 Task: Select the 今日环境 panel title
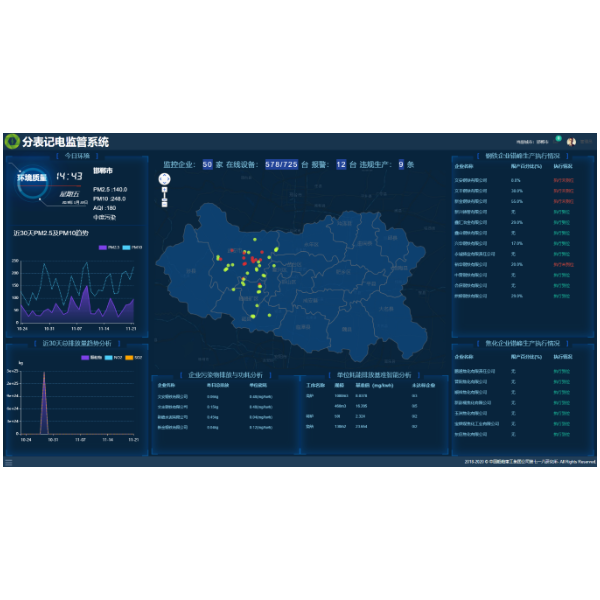point(77,156)
